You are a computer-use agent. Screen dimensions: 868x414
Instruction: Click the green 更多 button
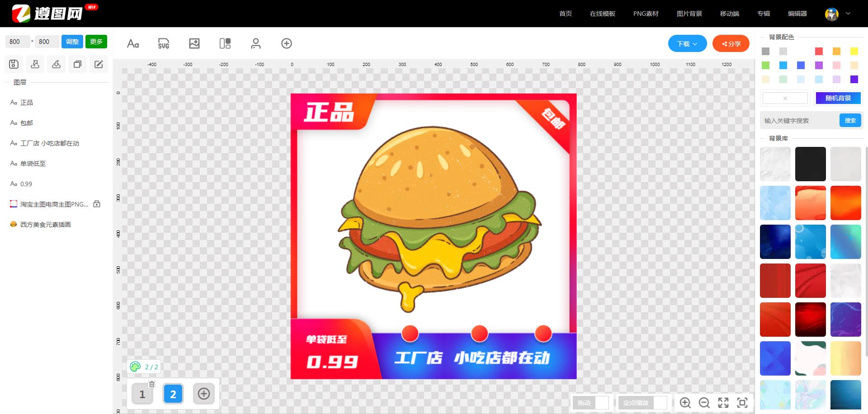pyautogui.click(x=96, y=42)
